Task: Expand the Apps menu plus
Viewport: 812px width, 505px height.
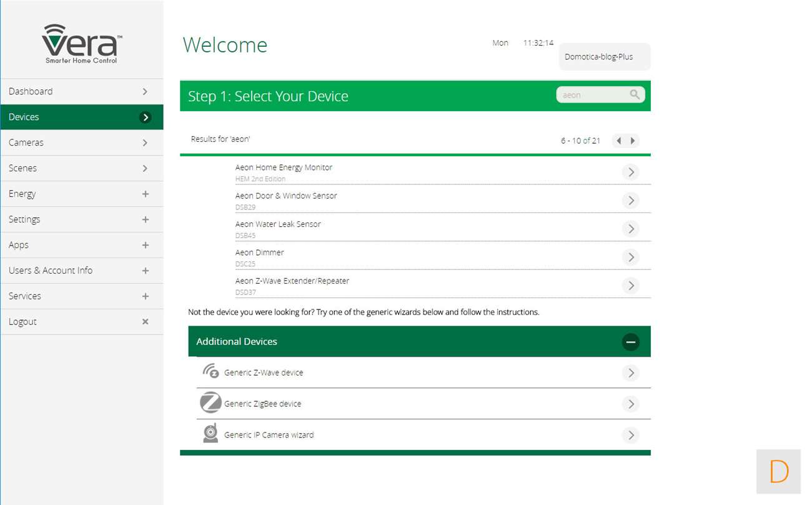Action: point(146,245)
